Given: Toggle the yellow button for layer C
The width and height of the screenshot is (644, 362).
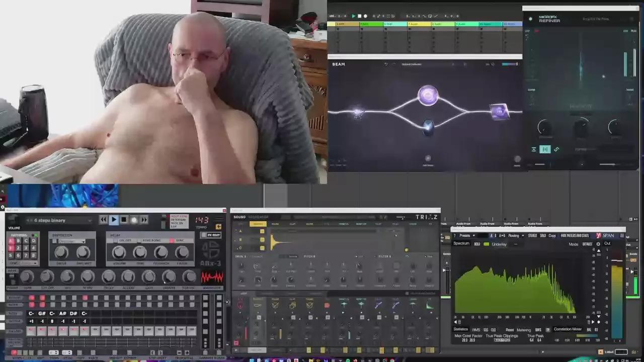Looking at the screenshot, I should pyautogui.click(x=262, y=248).
